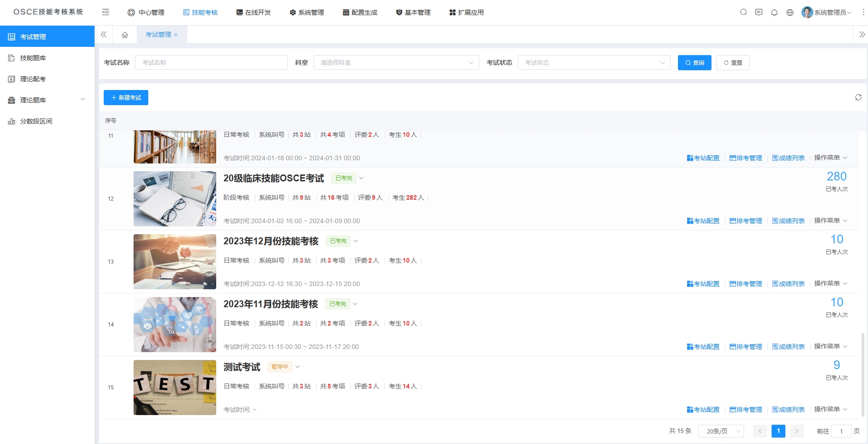Screen dimensions: 868x444
Task: Open the notification bell
Action: click(774, 12)
